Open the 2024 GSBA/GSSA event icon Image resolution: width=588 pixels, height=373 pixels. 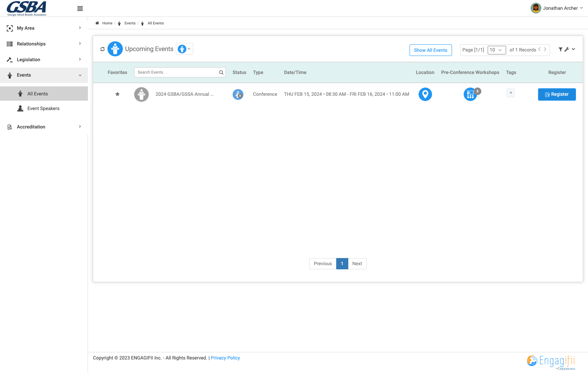[x=141, y=95]
